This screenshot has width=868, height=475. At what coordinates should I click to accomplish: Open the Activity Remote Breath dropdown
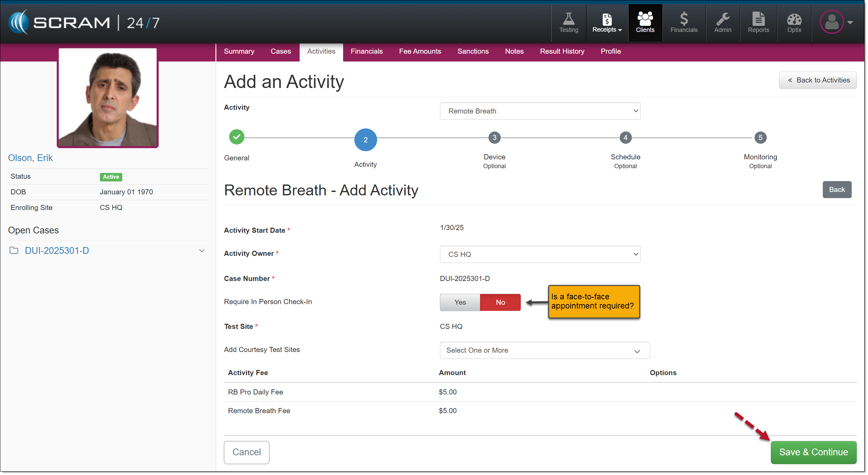tap(540, 111)
